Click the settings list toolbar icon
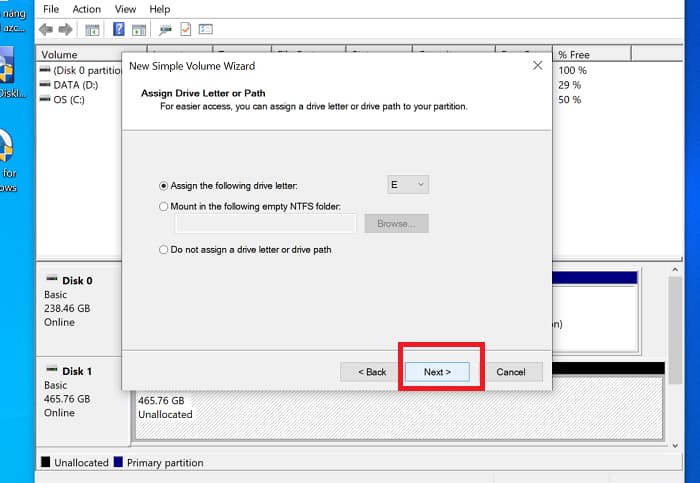This screenshot has height=483, width=700. tap(206, 29)
